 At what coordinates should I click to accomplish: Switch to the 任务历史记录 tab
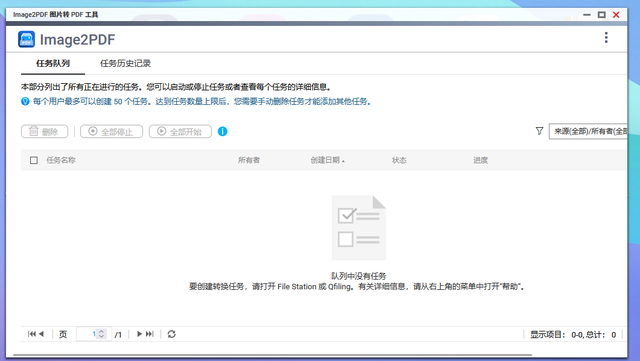pyautogui.click(x=125, y=63)
